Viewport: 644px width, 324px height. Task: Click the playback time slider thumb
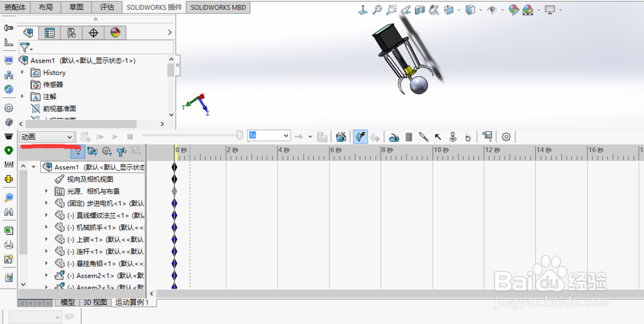coord(240,135)
